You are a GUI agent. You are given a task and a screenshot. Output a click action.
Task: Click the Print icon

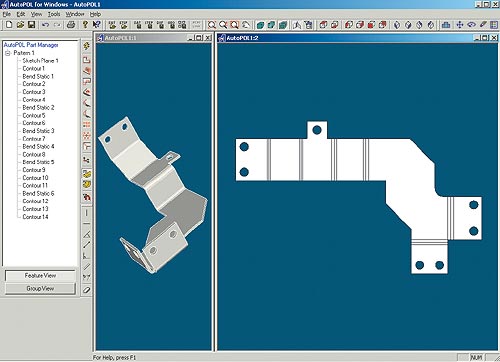click(x=71, y=25)
